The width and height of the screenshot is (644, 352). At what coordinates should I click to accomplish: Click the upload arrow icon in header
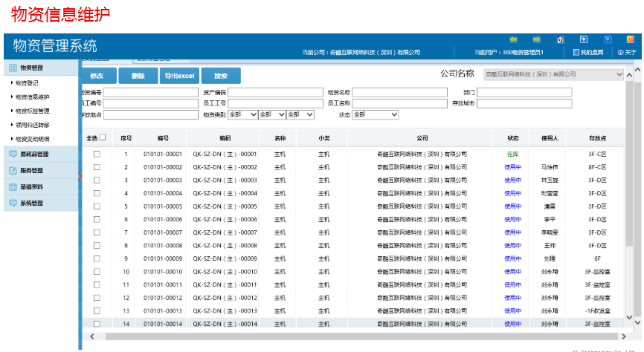[x=584, y=39]
